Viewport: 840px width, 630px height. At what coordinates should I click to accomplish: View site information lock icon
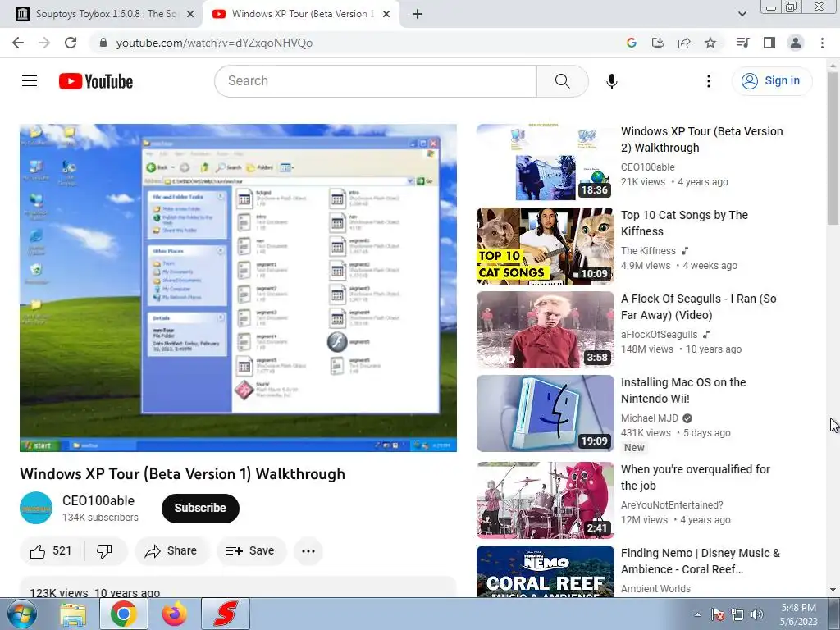point(103,43)
